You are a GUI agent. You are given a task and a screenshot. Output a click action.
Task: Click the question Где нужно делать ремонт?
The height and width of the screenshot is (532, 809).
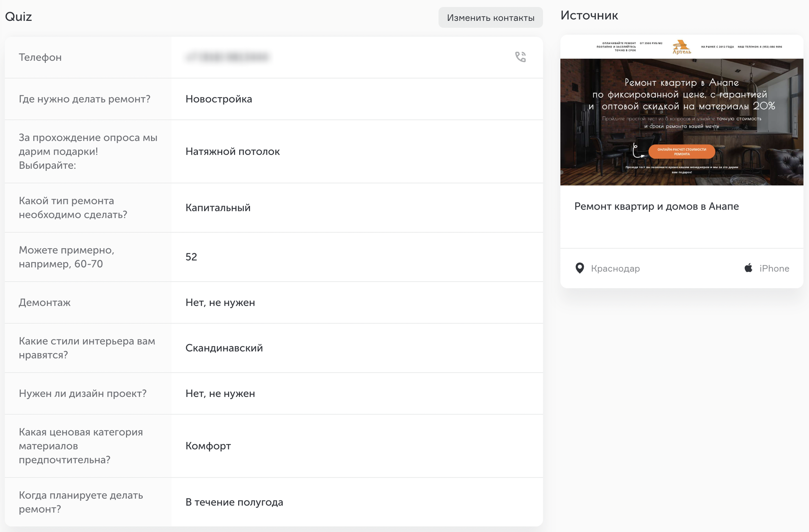click(x=84, y=99)
